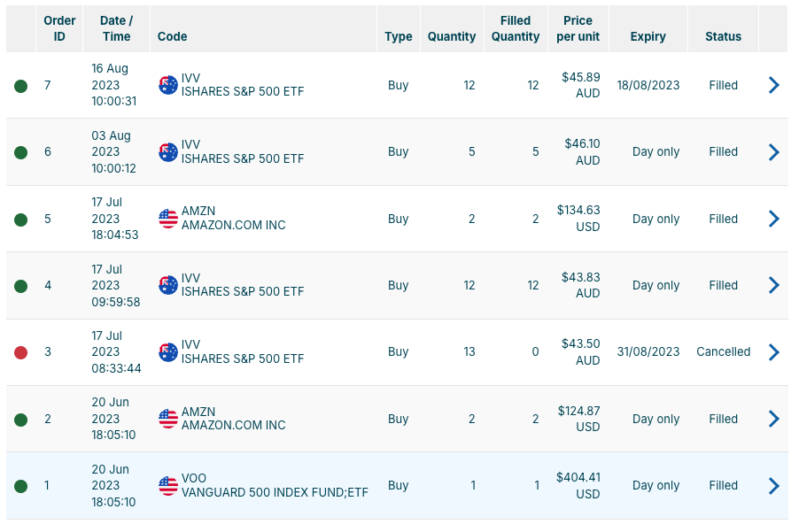Click date 17 Jul 2023 08:33:44
The width and height of the screenshot is (799, 532).
tap(116, 351)
